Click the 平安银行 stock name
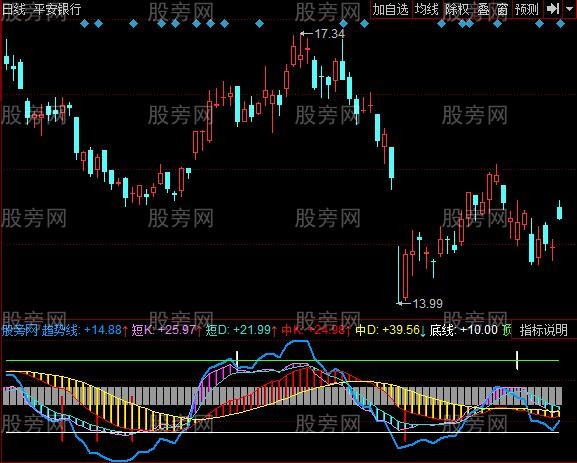This screenshot has width=577, height=463. (x=57, y=9)
